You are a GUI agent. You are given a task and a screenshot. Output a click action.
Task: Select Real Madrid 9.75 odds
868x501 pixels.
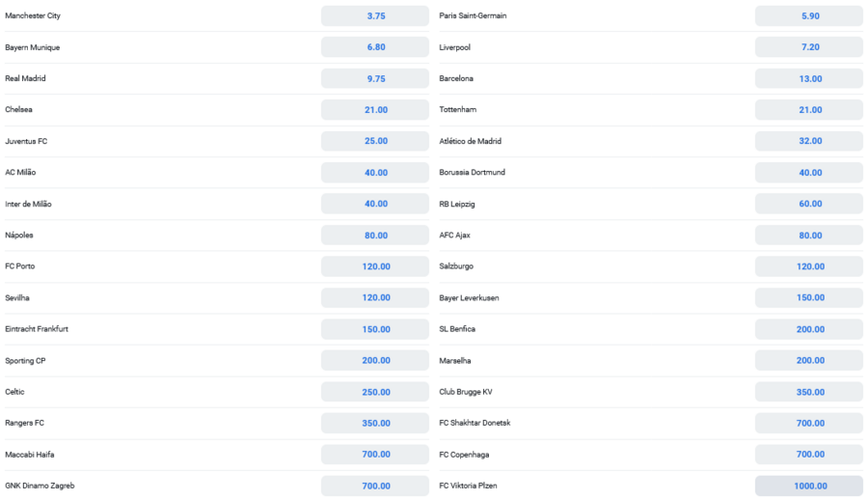pos(375,78)
